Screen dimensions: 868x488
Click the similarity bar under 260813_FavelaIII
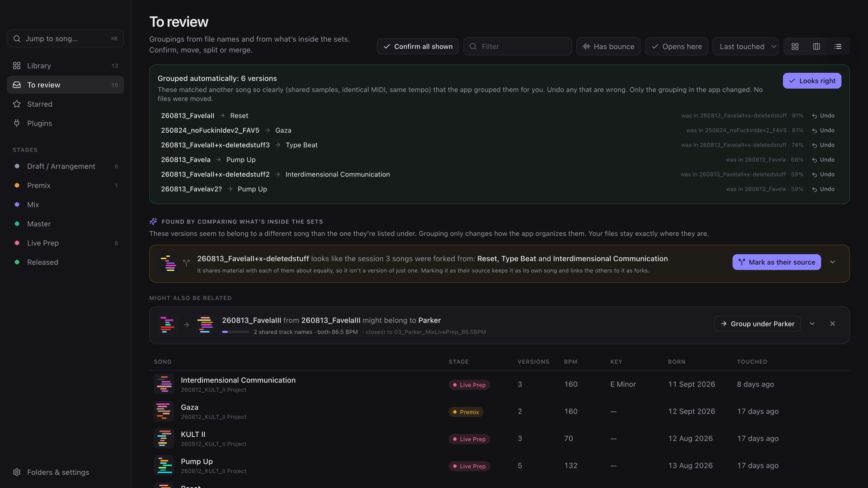(x=235, y=332)
